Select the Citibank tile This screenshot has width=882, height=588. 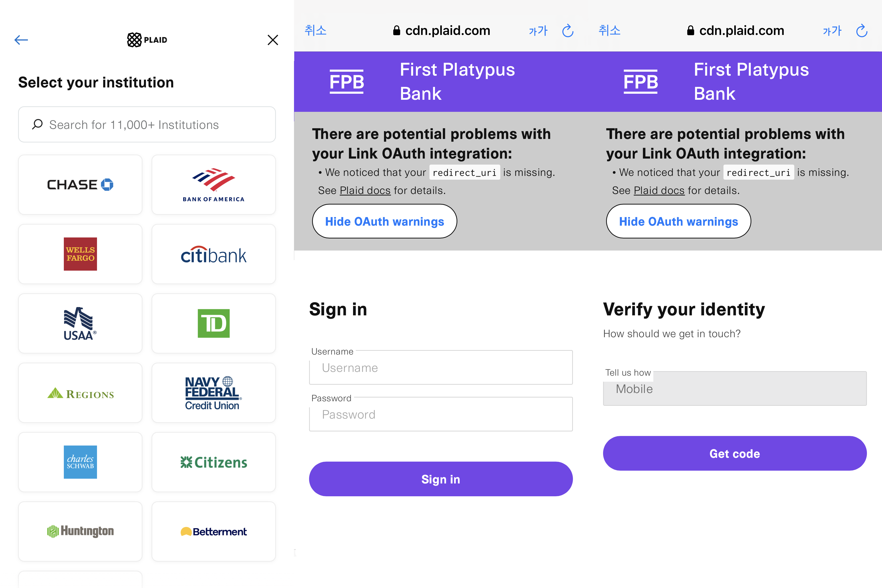pyautogui.click(x=213, y=254)
